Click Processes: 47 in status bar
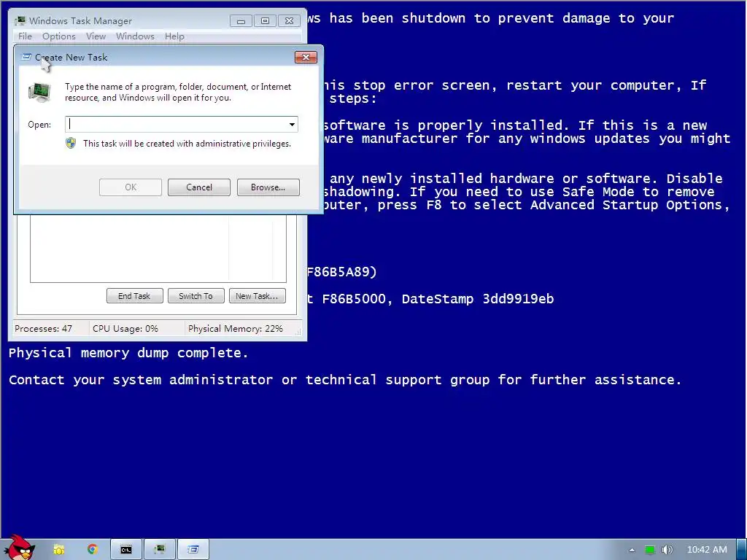Viewport: 747px width, 560px height. pyautogui.click(x=43, y=329)
